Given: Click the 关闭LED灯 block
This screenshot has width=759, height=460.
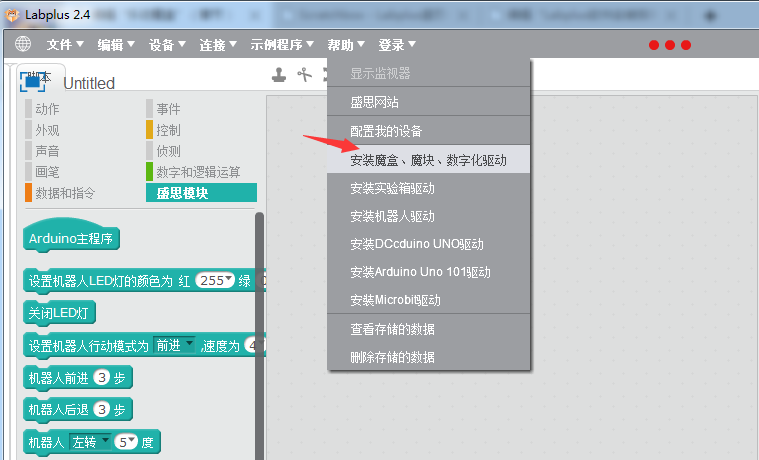Looking at the screenshot, I should pos(59,313).
